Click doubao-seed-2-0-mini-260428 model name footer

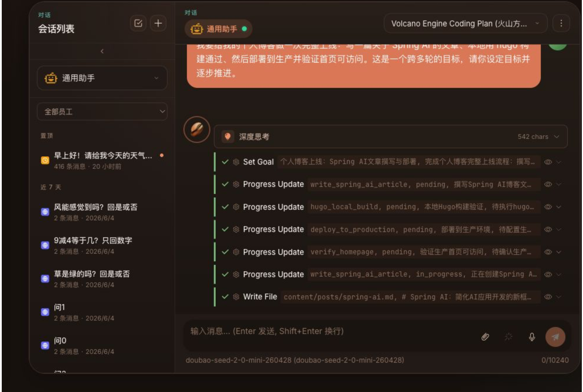tap(295, 360)
